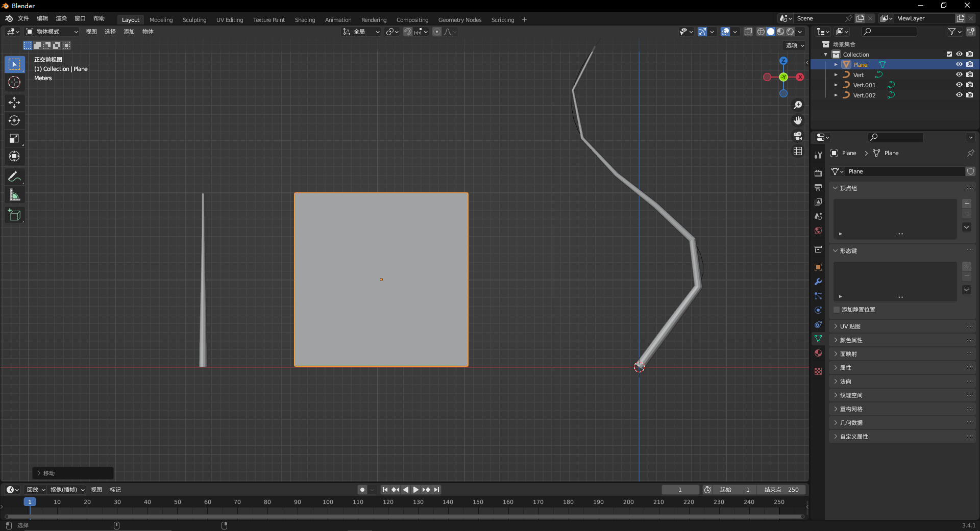Expand the Vert.002 tree item
The width and height of the screenshot is (980, 531).
coord(836,95)
